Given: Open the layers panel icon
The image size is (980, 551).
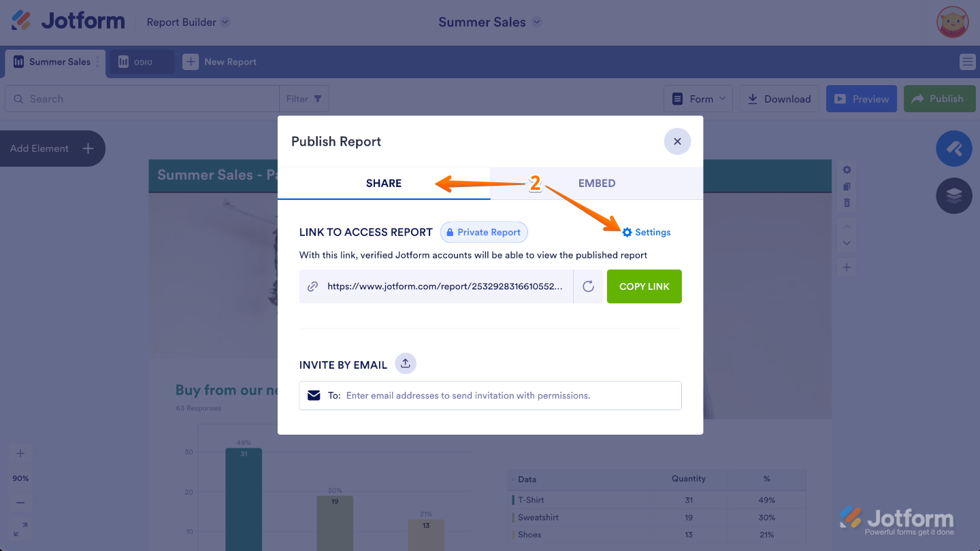Looking at the screenshot, I should (x=954, y=196).
